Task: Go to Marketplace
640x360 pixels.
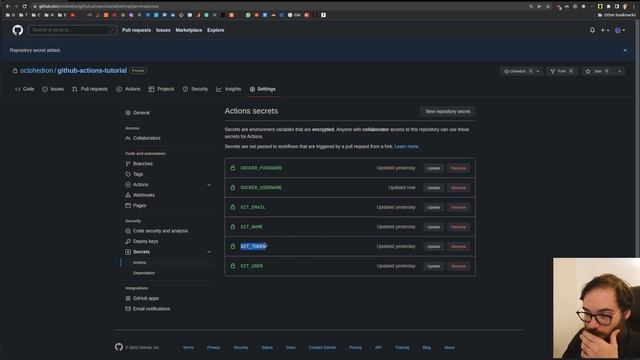Action: (x=189, y=30)
